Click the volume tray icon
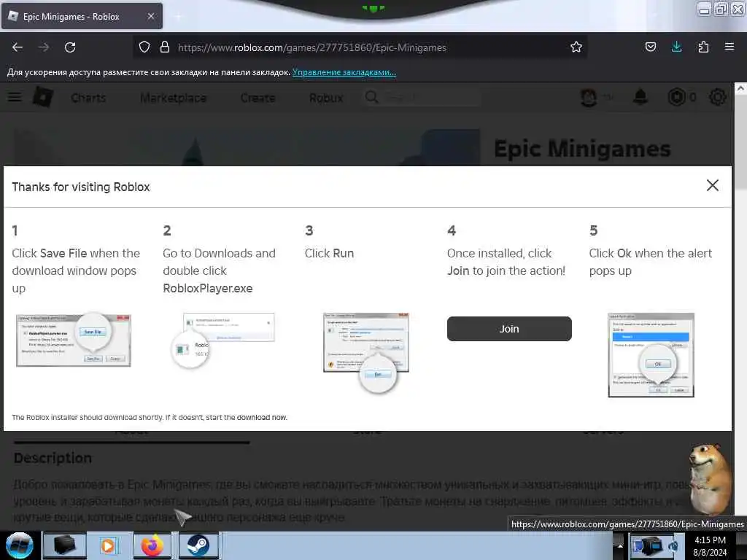747x560 pixels. coord(673,546)
